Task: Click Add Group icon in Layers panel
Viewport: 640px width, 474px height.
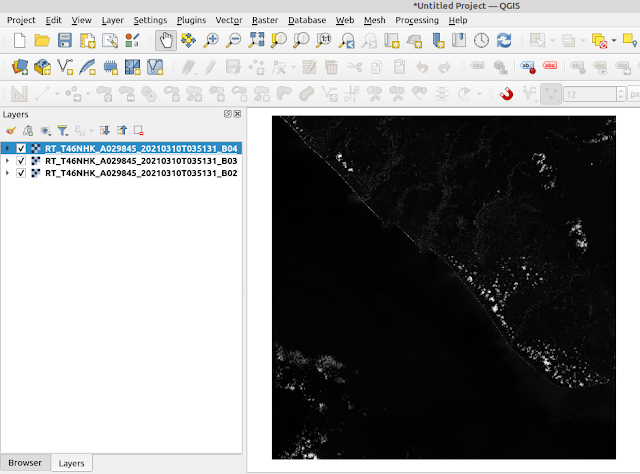Action: click(x=28, y=131)
